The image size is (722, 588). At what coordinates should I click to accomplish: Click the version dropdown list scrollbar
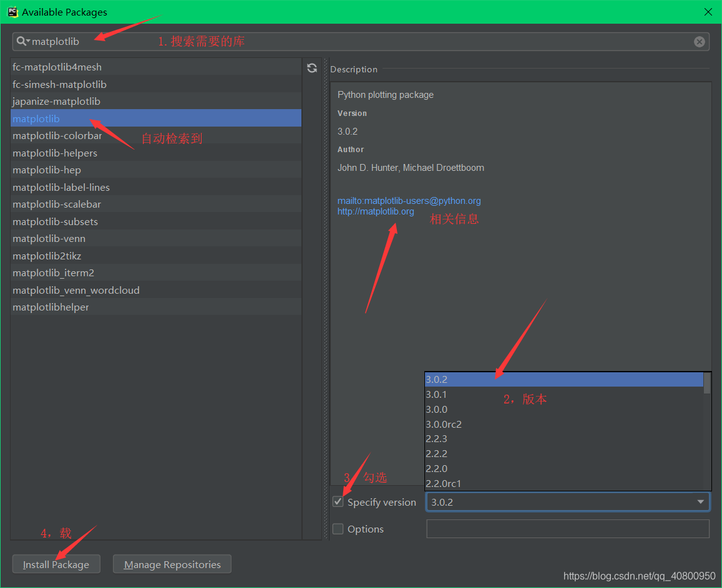(x=707, y=383)
